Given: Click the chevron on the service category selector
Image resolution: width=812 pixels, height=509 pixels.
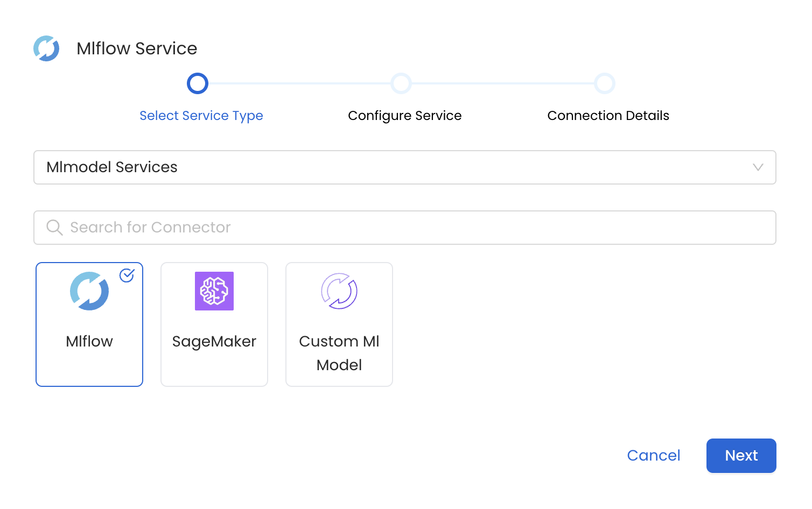Looking at the screenshot, I should [x=759, y=167].
